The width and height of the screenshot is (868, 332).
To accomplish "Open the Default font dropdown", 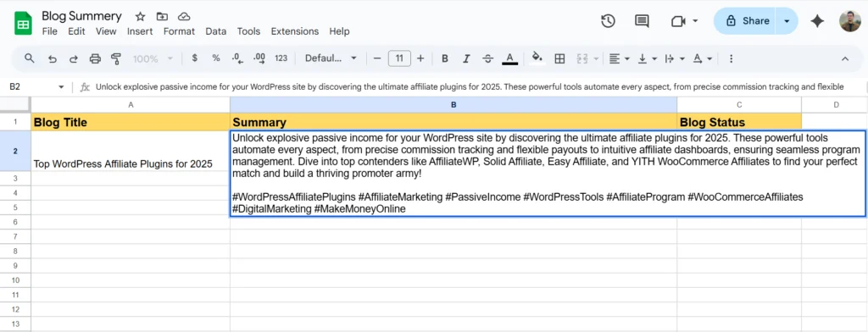I will pyautogui.click(x=331, y=58).
